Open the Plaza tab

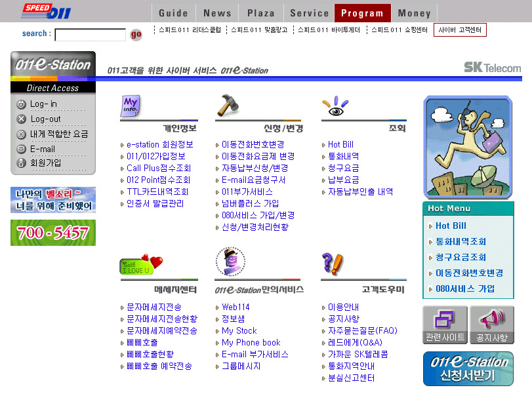coord(261,13)
